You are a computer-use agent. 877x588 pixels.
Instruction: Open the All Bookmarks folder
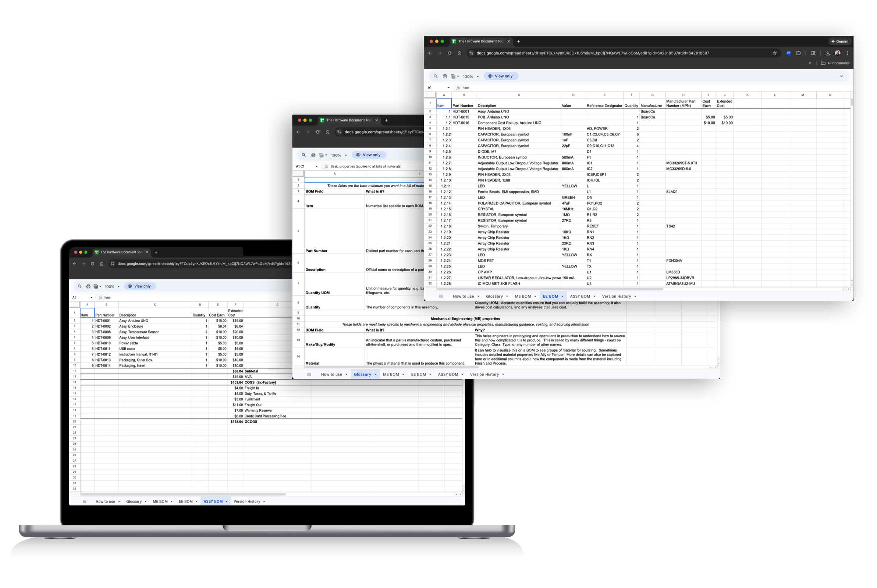point(835,63)
